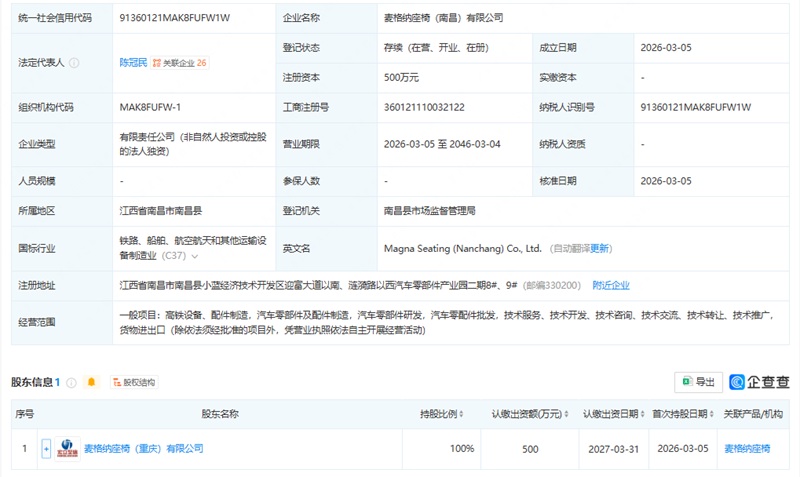The image size is (800, 477).
Task: Click the 更新 link after English name
Action: coord(600,248)
